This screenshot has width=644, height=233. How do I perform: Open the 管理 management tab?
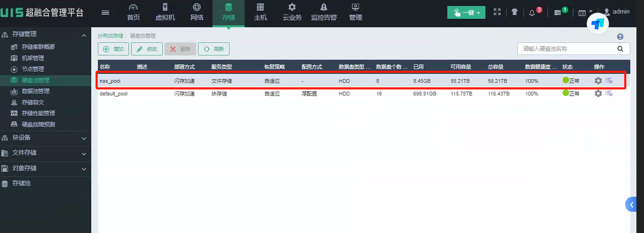click(x=356, y=12)
